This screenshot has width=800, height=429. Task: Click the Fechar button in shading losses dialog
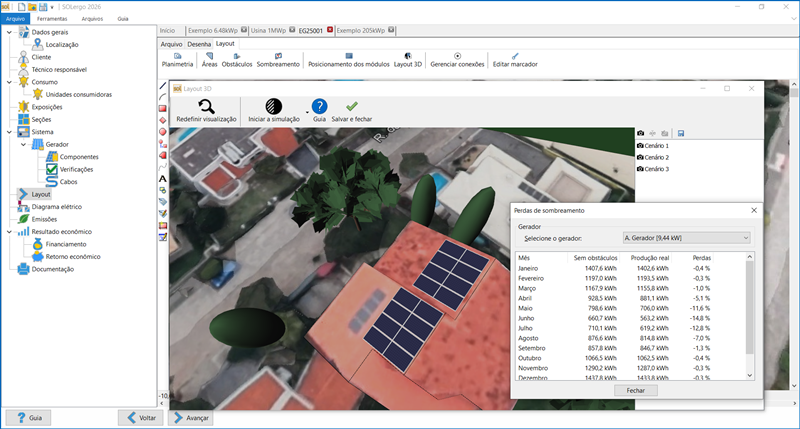click(635, 391)
